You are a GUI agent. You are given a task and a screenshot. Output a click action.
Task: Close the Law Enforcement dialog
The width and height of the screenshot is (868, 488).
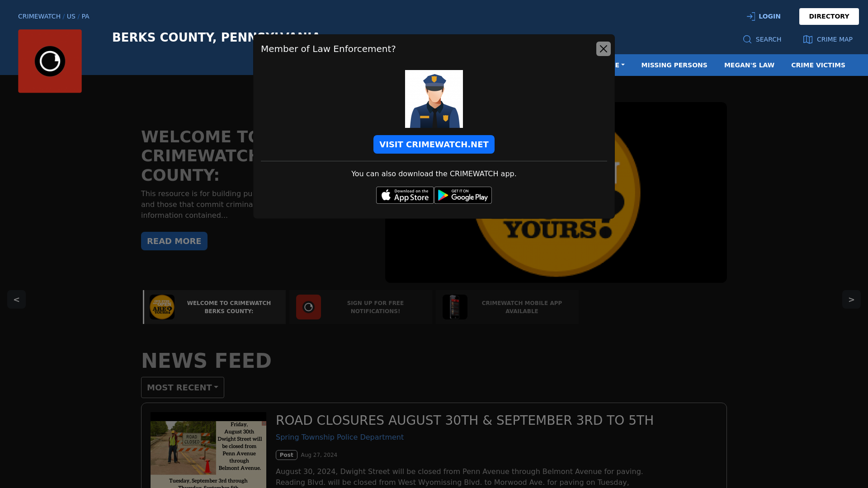coord(603,49)
